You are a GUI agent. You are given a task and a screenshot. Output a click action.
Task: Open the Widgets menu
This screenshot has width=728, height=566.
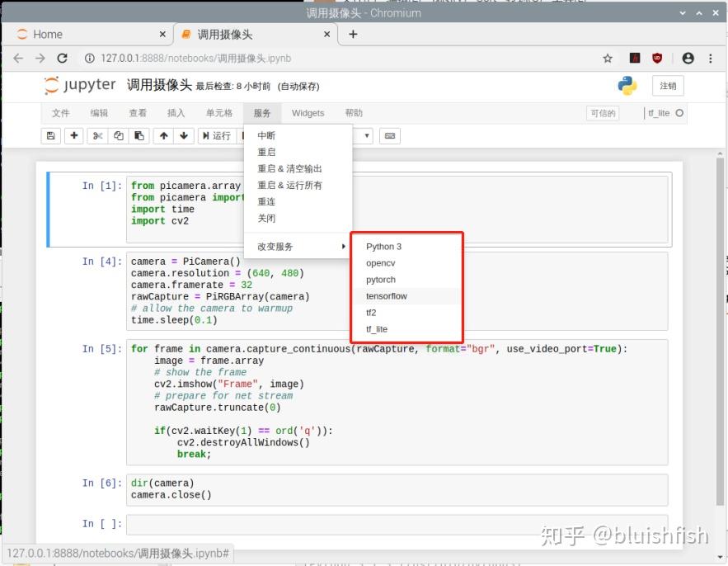click(308, 113)
